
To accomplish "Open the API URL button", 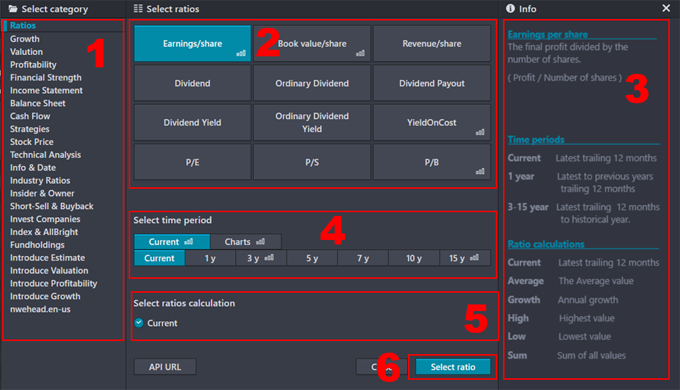I will tap(165, 367).
